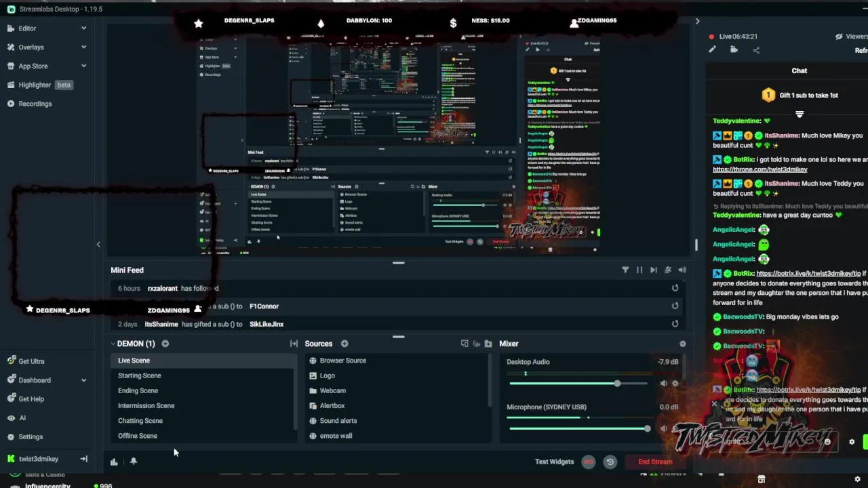The width and height of the screenshot is (868, 488).
Task: Open the scene transitions icon
Action: click(294, 344)
